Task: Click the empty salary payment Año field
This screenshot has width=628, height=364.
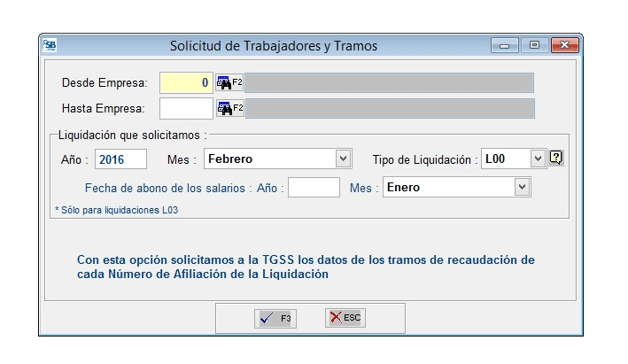Action: pos(314,188)
